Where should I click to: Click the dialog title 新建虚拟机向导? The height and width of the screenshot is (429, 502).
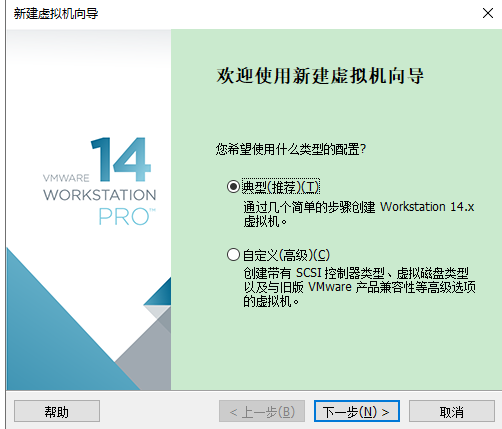56,14
